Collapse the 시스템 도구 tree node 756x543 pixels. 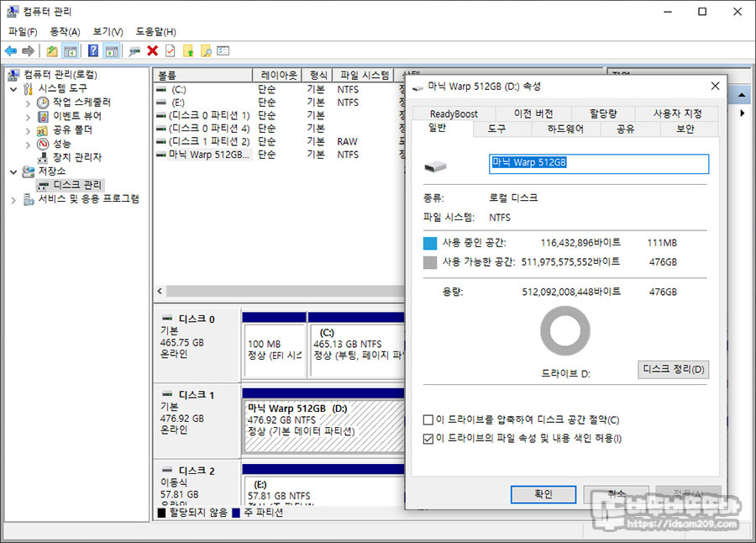point(13,89)
